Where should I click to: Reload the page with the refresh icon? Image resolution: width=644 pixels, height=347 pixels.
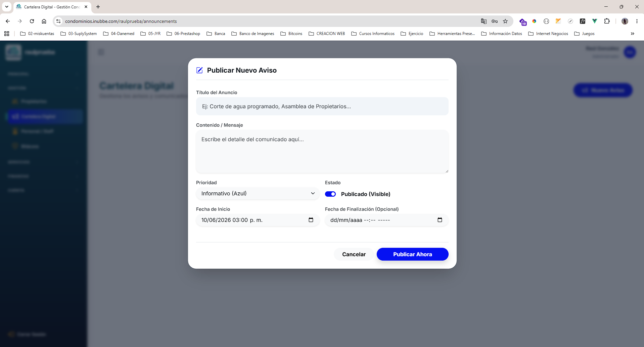coord(32,21)
